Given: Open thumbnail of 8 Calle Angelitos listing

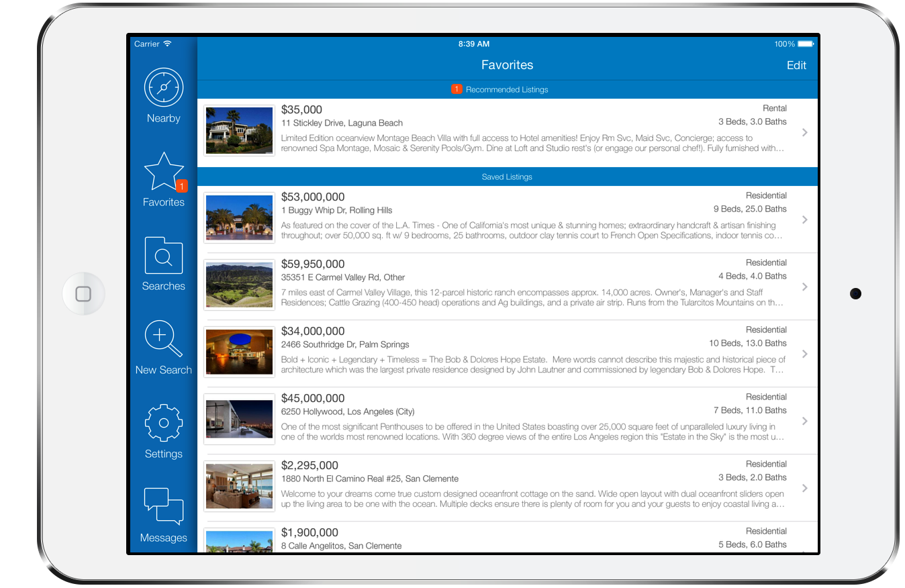Looking at the screenshot, I should (x=239, y=540).
